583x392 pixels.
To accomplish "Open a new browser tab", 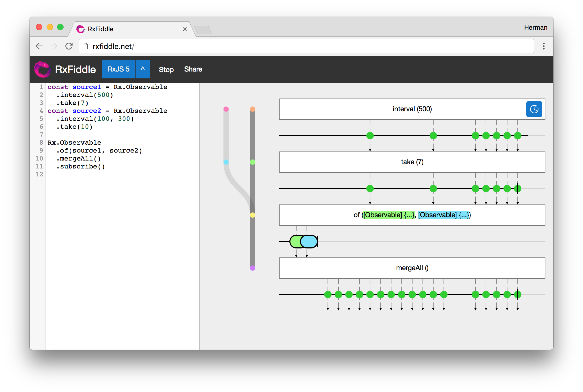I will [x=203, y=30].
